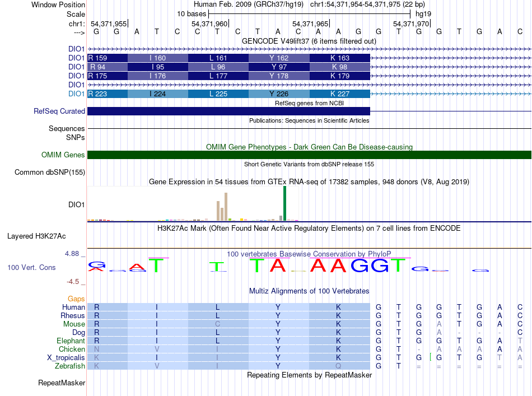532x396 pixels.
Task: Click the hg19 scale label
Action: (423, 14)
